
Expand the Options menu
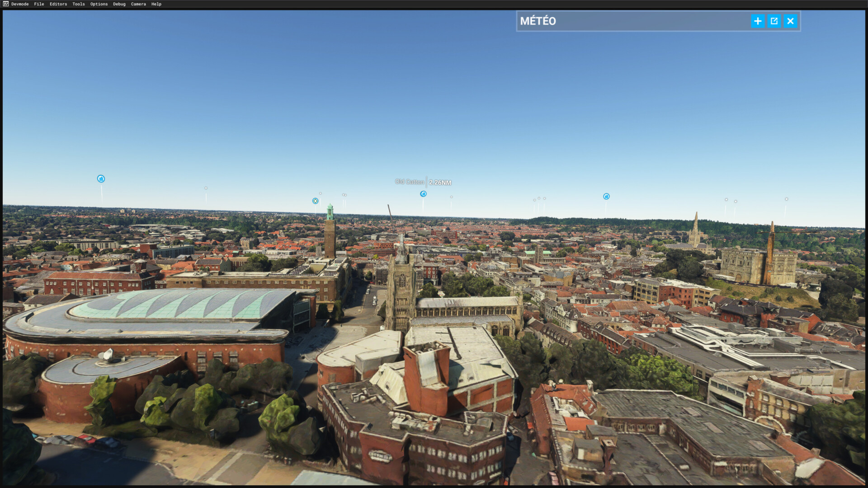tap(99, 4)
